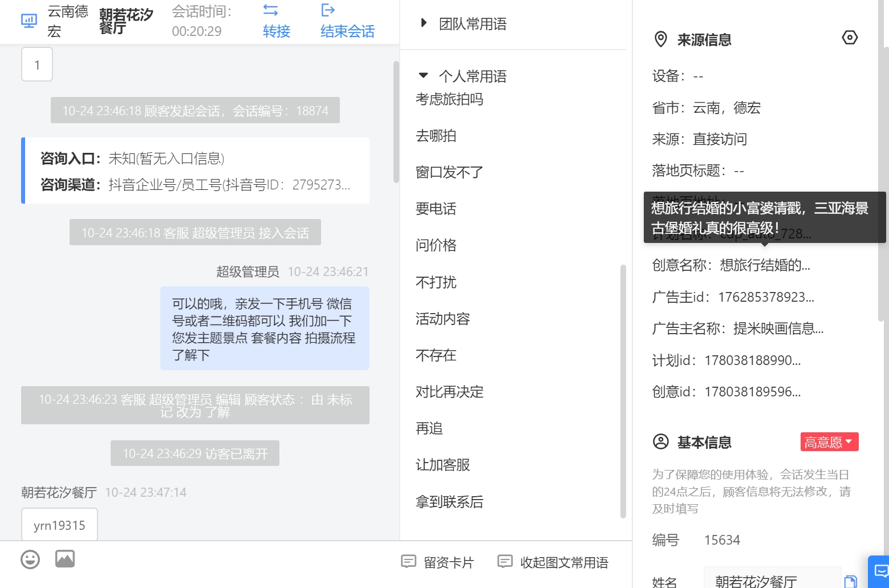The height and width of the screenshot is (588, 889).
Task: Select quick phrase 考虑旅拍吗
Action: 449,99
